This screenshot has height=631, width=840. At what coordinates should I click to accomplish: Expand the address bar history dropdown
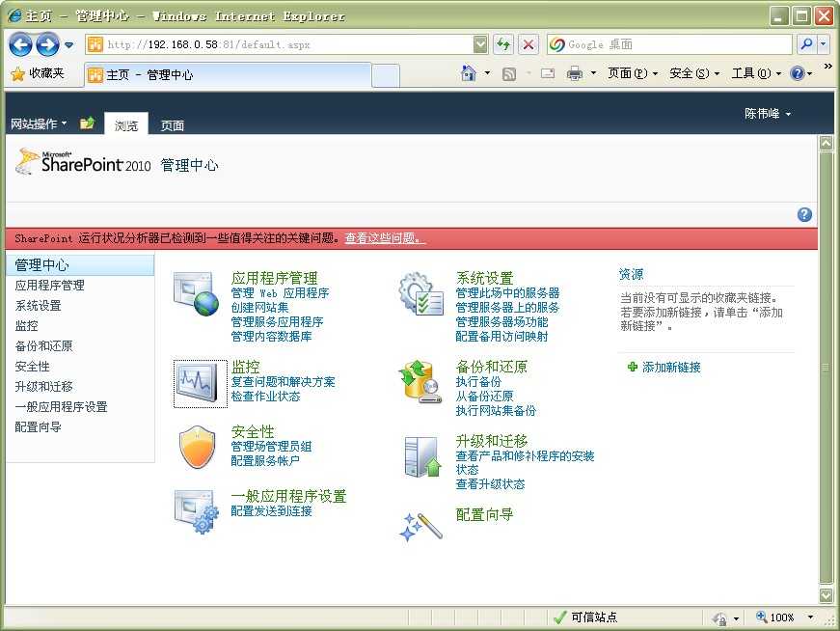click(x=480, y=44)
